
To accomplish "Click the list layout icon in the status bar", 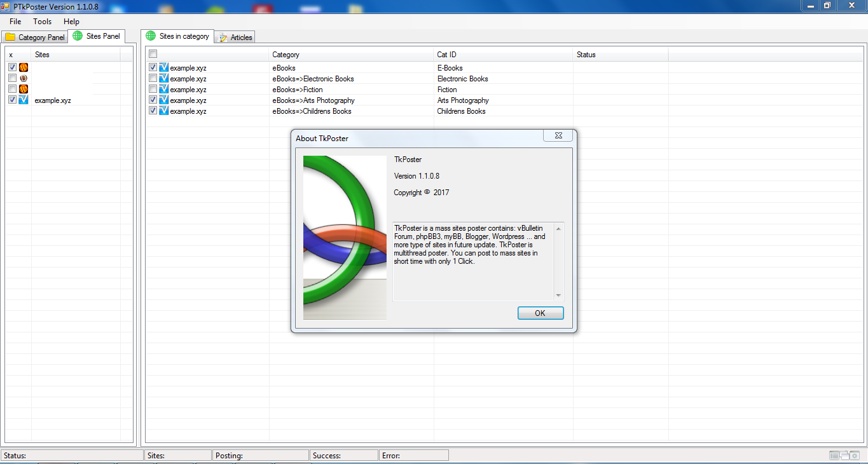I will tap(834, 455).
